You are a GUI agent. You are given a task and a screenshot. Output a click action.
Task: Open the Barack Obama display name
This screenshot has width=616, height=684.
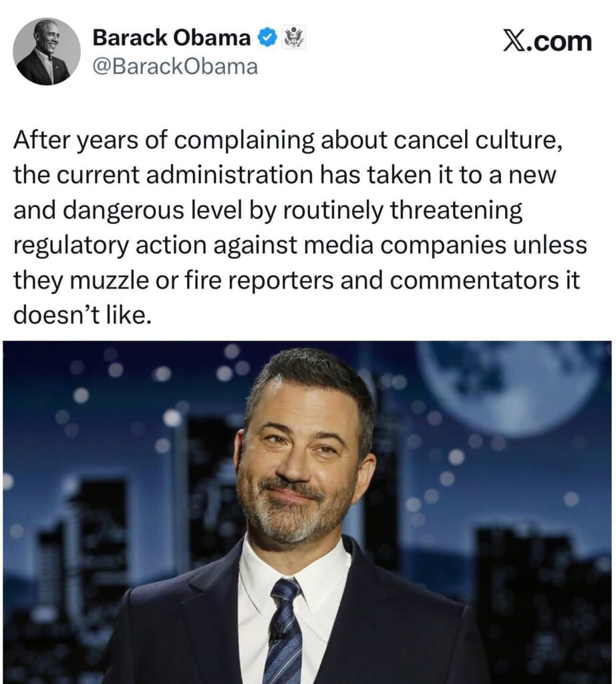[172, 37]
